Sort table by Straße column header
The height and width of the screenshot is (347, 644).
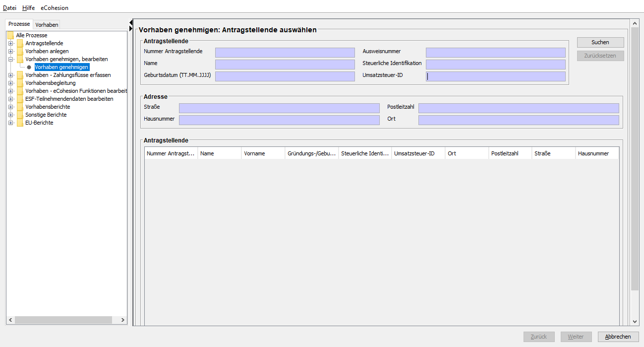point(554,153)
